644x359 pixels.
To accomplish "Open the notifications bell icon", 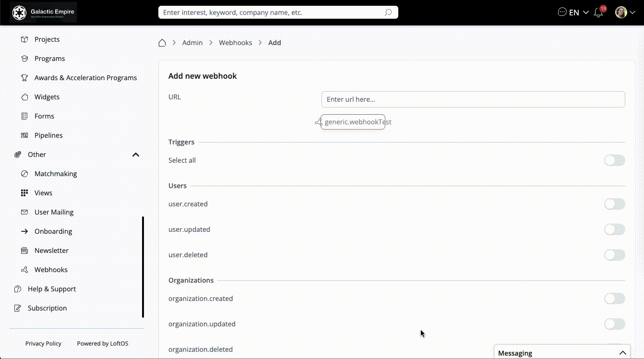I will click(598, 12).
